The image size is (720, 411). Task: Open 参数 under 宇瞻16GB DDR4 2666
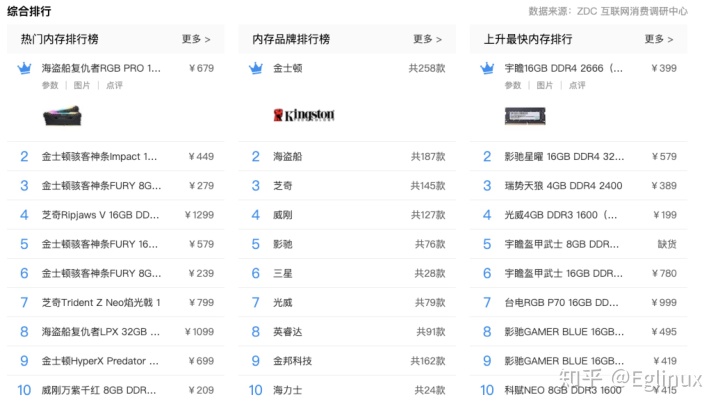tap(513, 85)
